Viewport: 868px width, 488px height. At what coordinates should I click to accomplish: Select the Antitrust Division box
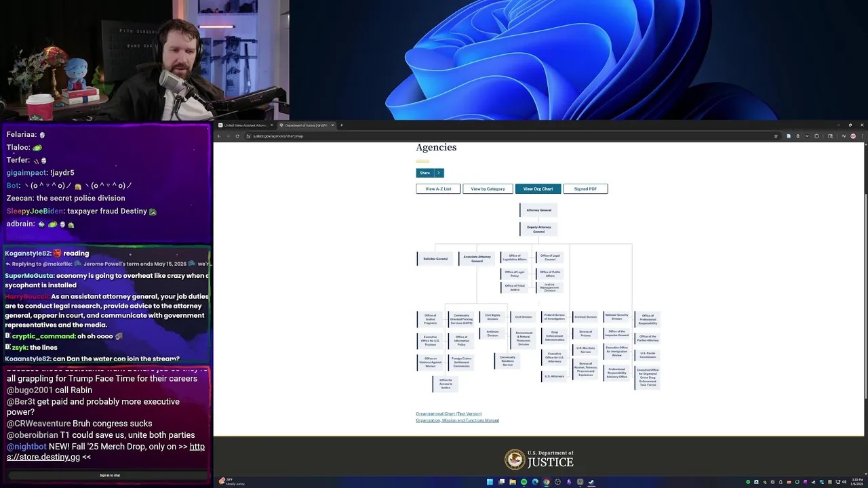pos(492,333)
